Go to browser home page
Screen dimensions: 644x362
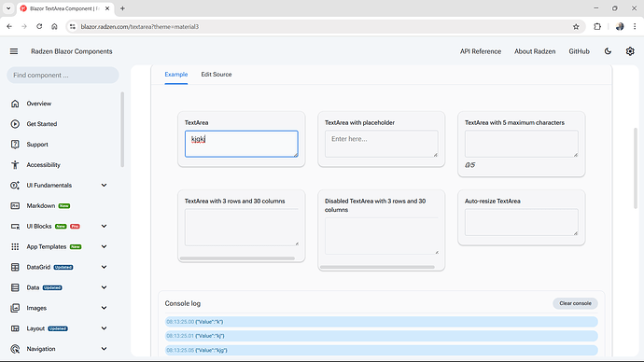(54, 27)
